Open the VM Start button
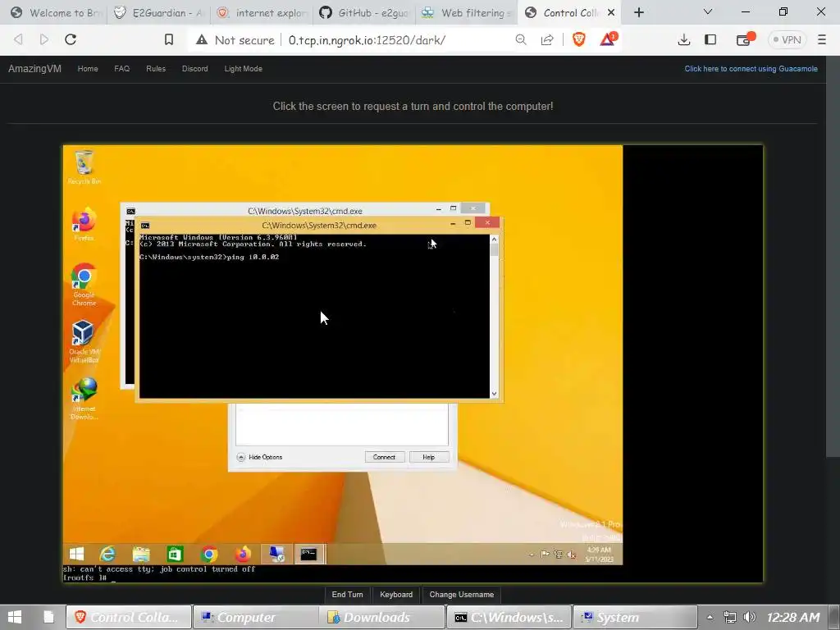 click(x=76, y=554)
